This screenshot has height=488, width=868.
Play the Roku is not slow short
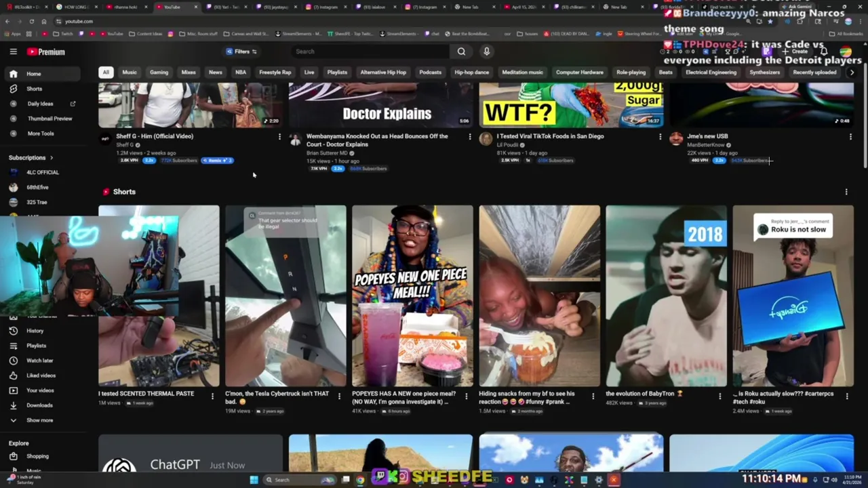(x=793, y=296)
